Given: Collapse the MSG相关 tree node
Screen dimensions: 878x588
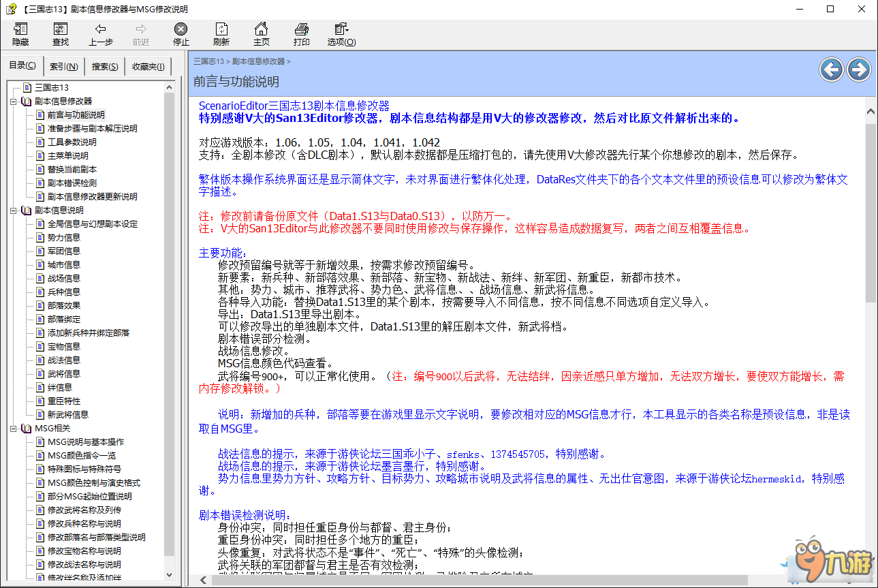Looking at the screenshot, I should 13,429.
